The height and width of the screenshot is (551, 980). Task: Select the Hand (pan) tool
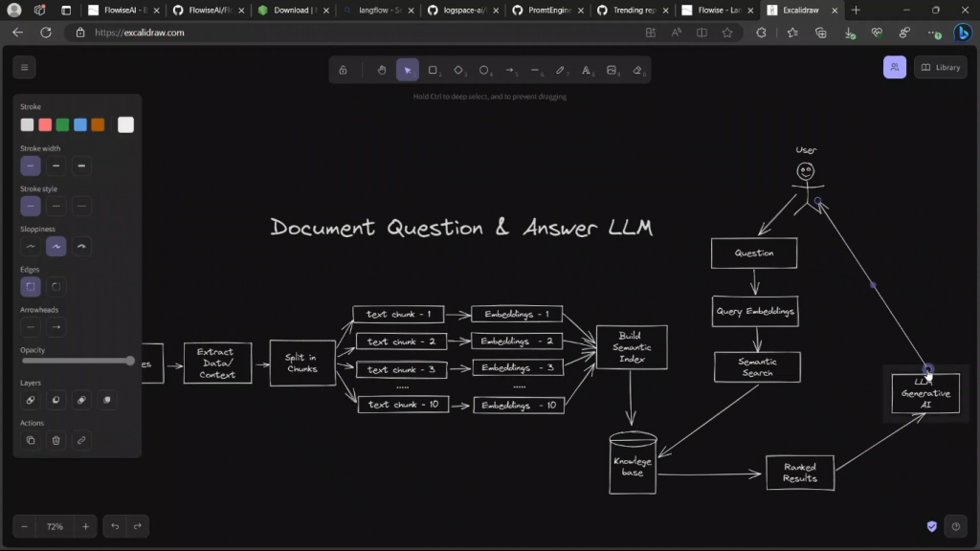[381, 70]
